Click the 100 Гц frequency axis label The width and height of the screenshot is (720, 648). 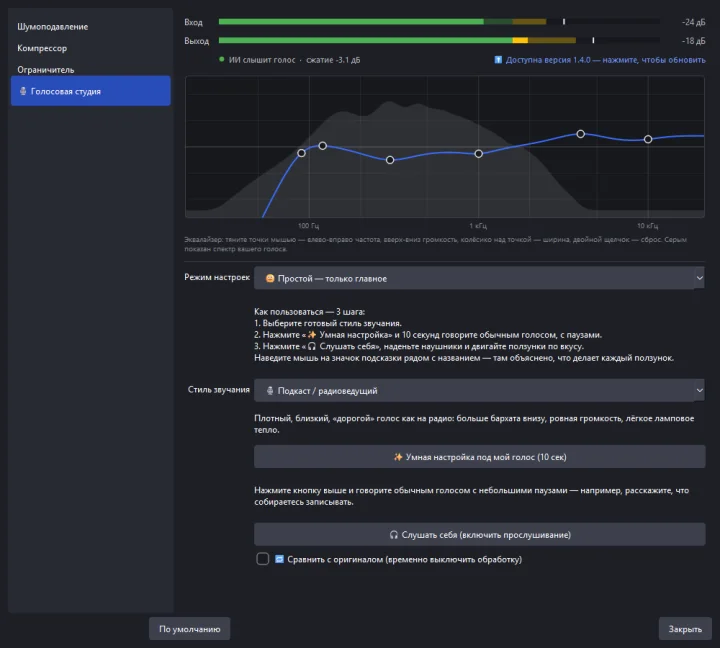[309, 226]
